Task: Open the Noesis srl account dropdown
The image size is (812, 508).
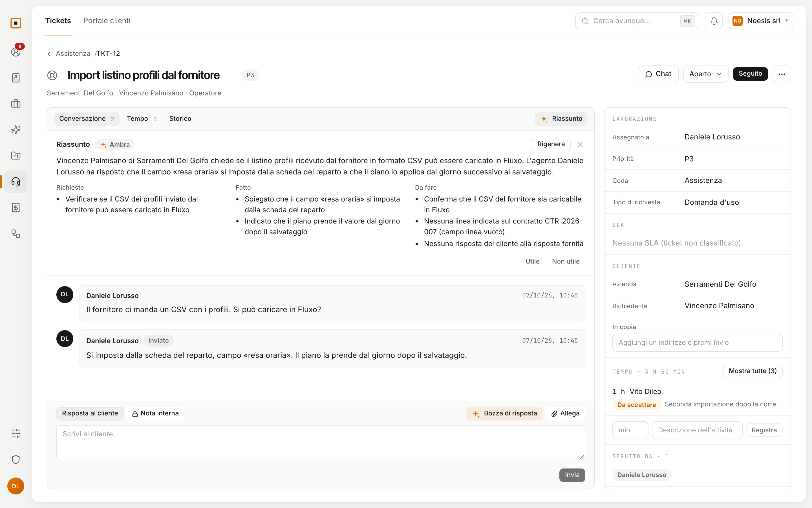Action: click(761, 21)
